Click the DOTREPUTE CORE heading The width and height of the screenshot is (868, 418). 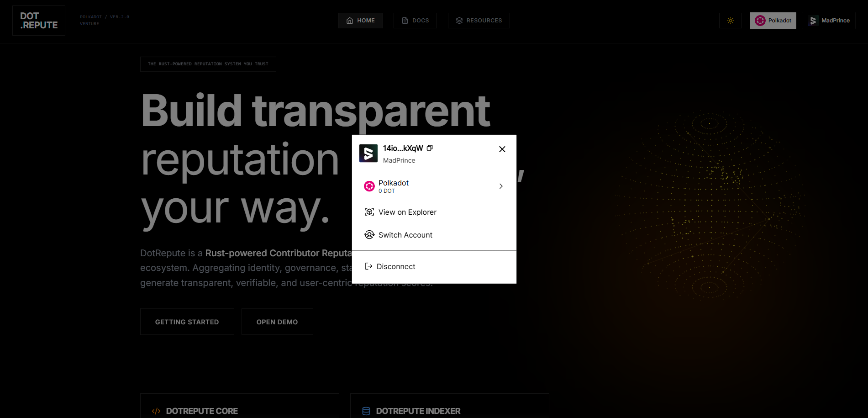click(x=202, y=411)
